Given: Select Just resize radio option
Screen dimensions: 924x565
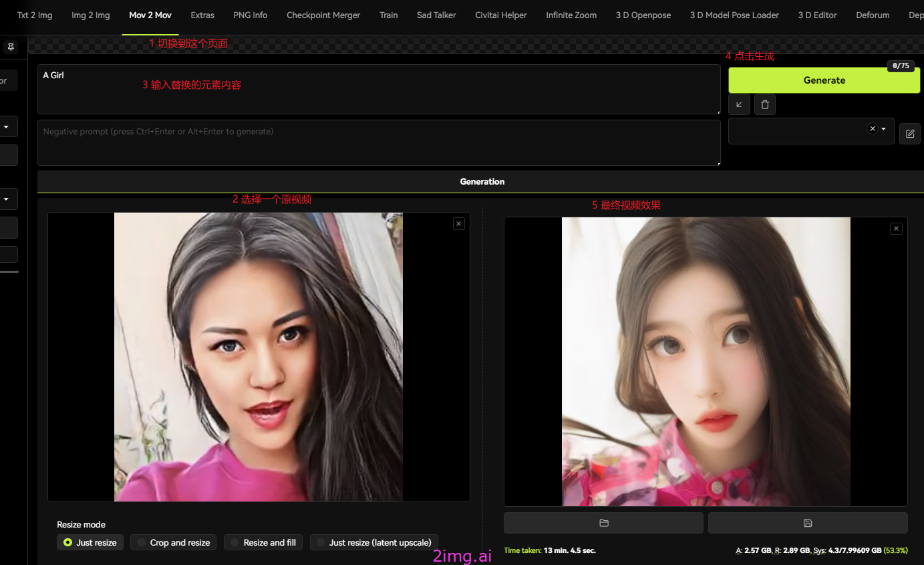Looking at the screenshot, I should pyautogui.click(x=90, y=542).
